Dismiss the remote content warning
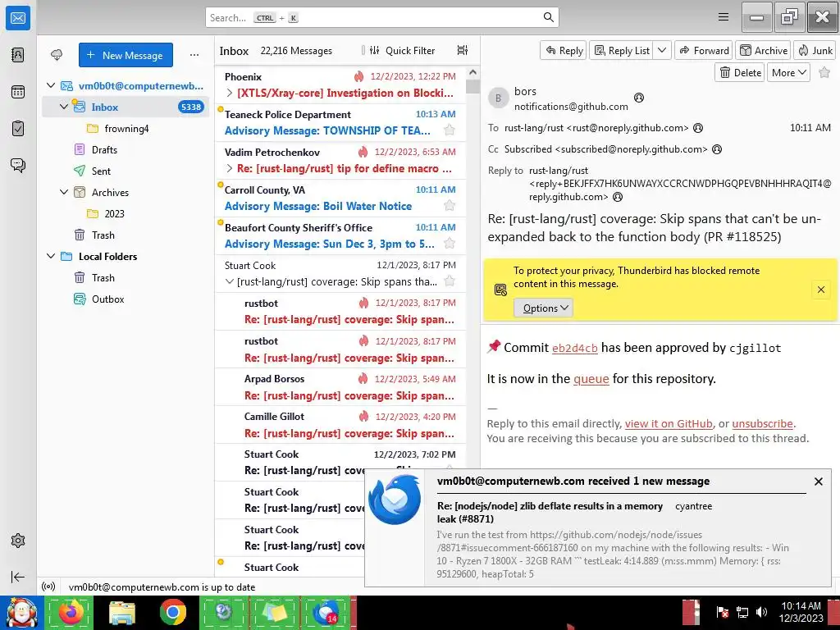This screenshot has height=630, width=840. 820,290
